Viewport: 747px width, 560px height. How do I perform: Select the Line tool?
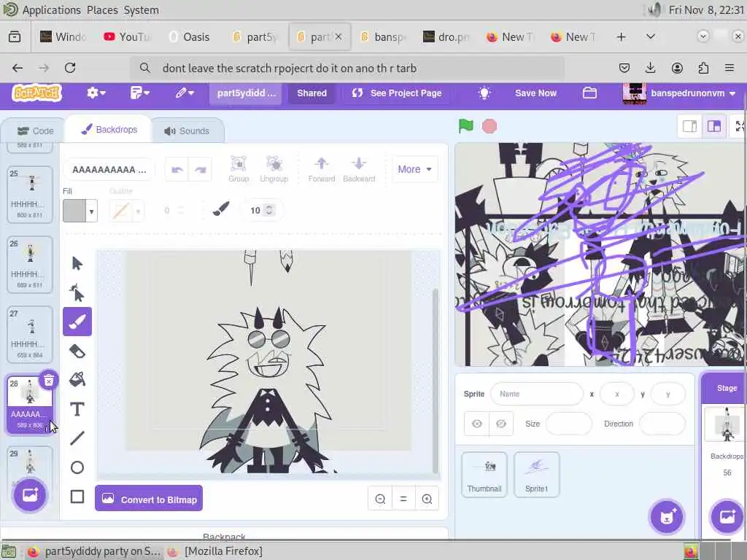click(77, 438)
